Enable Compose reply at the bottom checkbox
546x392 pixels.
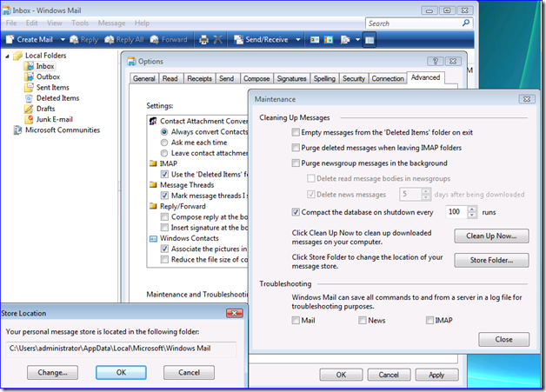[x=164, y=217]
